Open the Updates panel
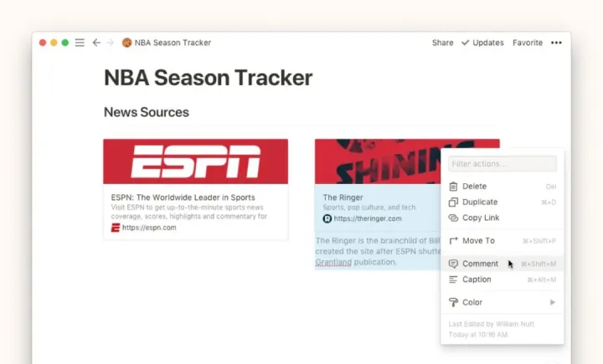 (x=482, y=43)
